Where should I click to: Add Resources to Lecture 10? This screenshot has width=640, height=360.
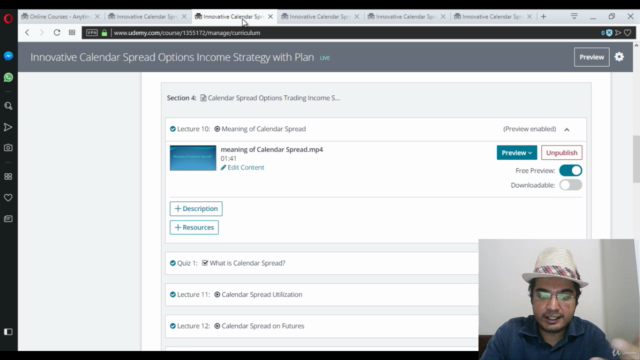(x=194, y=227)
